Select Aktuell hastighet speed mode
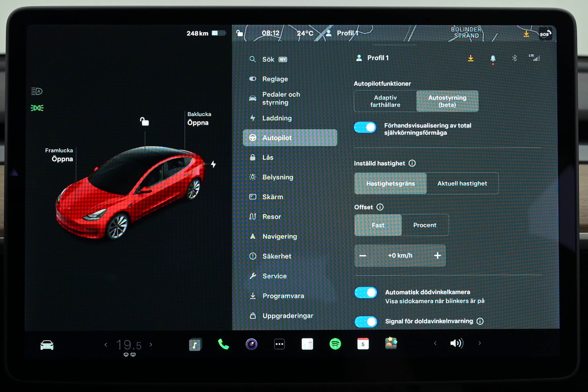The image size is (588, 392). (462, 183)
